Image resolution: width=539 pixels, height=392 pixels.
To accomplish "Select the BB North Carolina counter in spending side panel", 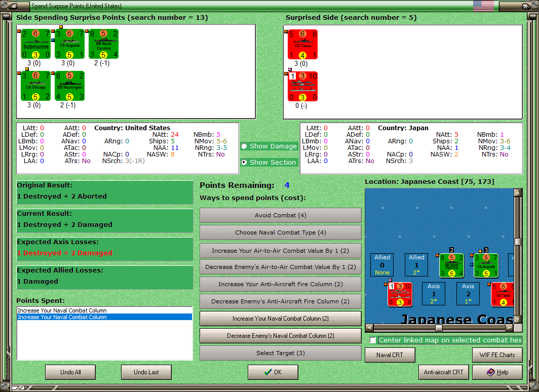I will (x=103, y=45).
